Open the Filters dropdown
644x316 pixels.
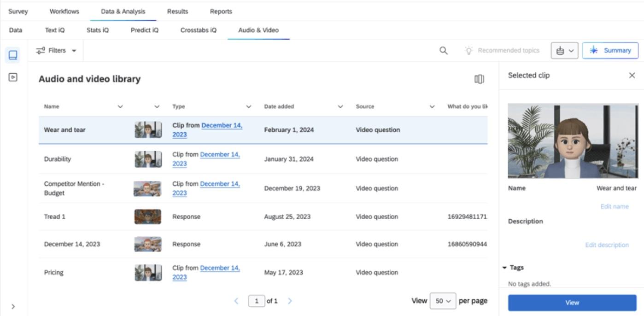(x=56, y=51)
